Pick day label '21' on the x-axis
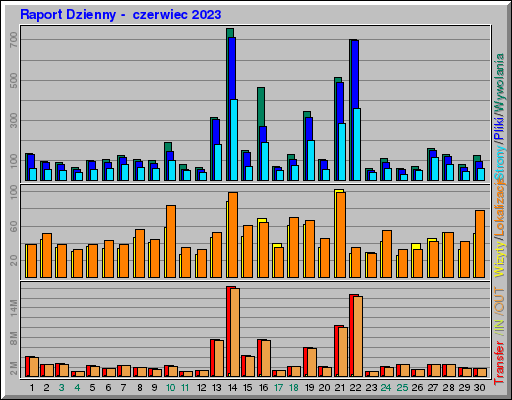 (x=339, y=388)
